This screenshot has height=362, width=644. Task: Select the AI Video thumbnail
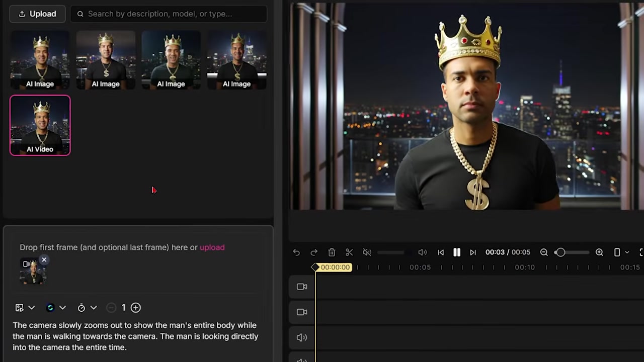[x=40, y=125]
